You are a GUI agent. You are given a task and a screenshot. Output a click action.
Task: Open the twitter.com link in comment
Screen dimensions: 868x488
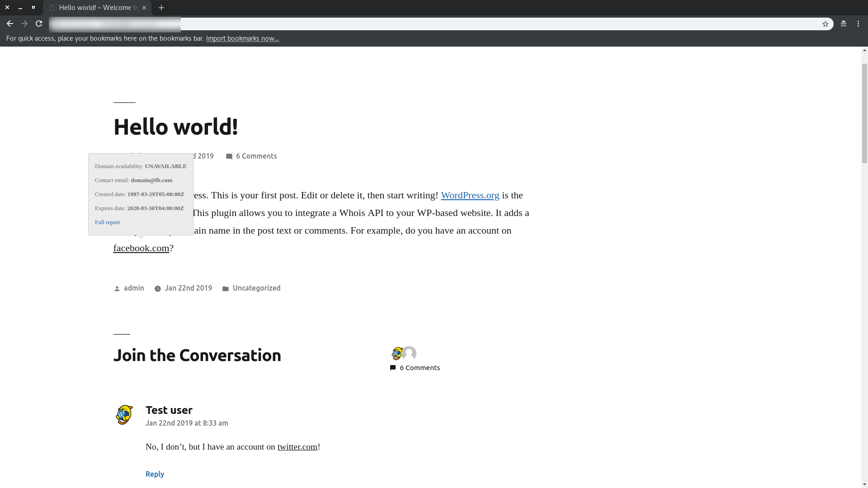(297, 447)
